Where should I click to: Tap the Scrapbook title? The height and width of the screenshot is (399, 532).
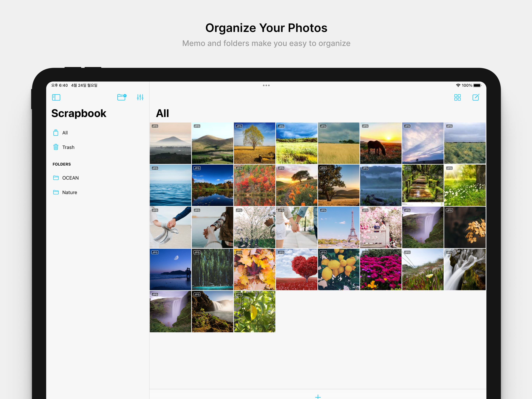[79, 113]
